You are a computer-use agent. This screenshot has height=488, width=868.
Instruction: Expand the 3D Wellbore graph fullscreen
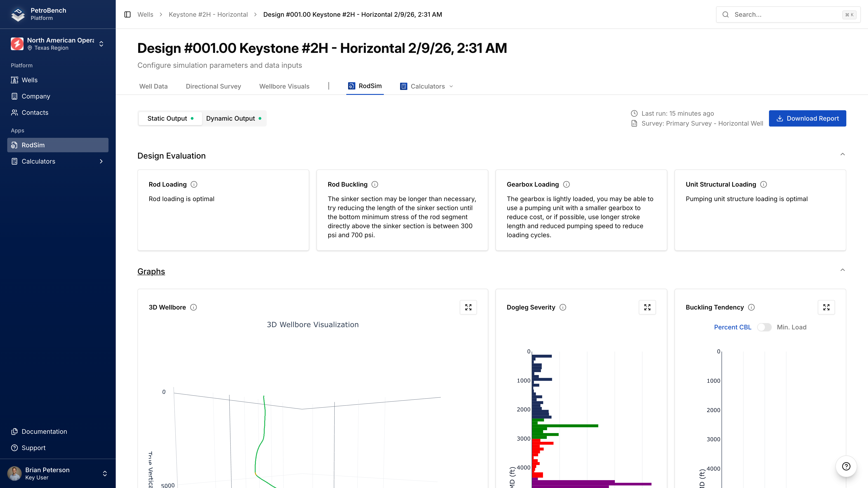tap(468, 307)
